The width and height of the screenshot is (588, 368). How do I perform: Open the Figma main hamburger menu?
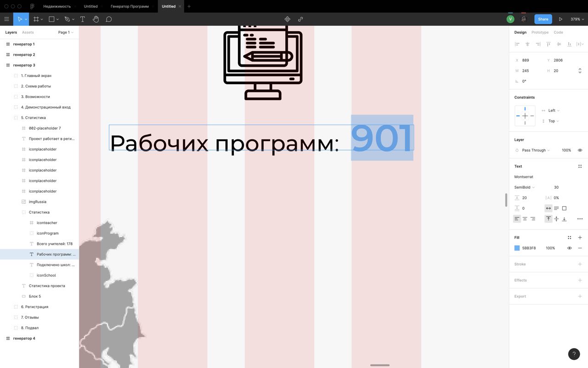(6, 19)
